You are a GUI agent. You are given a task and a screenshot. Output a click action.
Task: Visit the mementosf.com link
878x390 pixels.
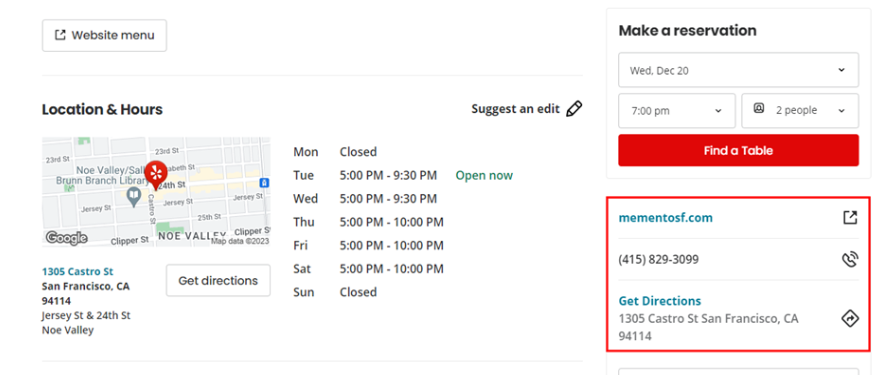coord(665,217)
